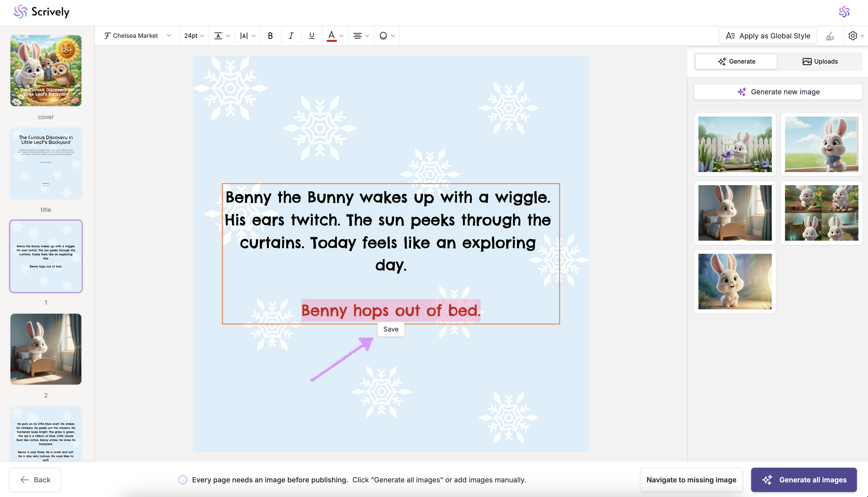Click the clear formatting broom icon
This screenshot has width=868, height=497.
[830, 36]
